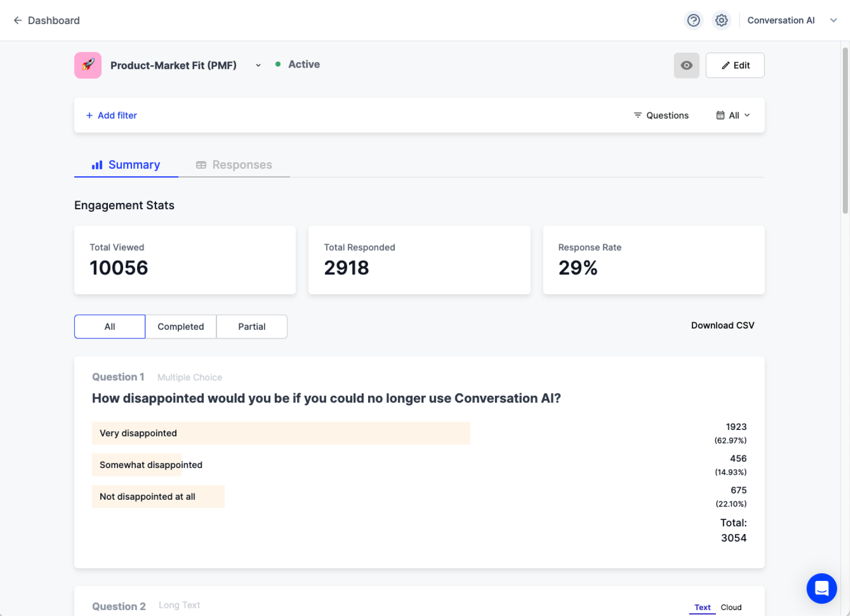Select the Completed responses filter
850x616 pixels.
pyautogui.click(x=181, y=326)
